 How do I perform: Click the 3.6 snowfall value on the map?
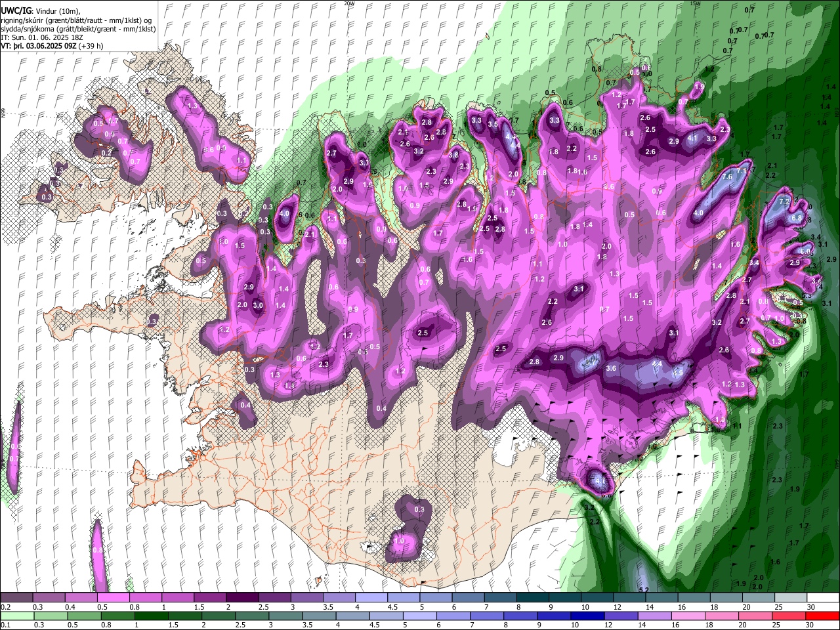click(611, 369)
